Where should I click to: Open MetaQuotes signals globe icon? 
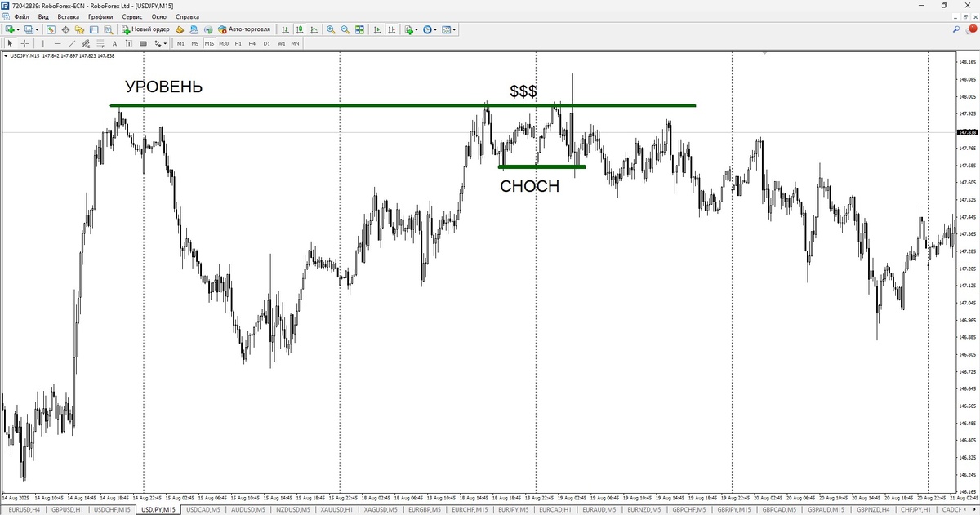tap(208, 29)
